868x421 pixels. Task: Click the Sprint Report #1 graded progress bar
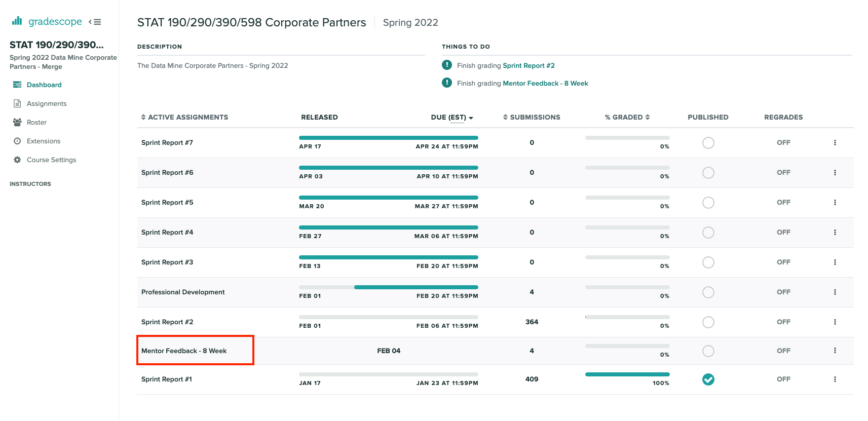(x=627, y=374)
